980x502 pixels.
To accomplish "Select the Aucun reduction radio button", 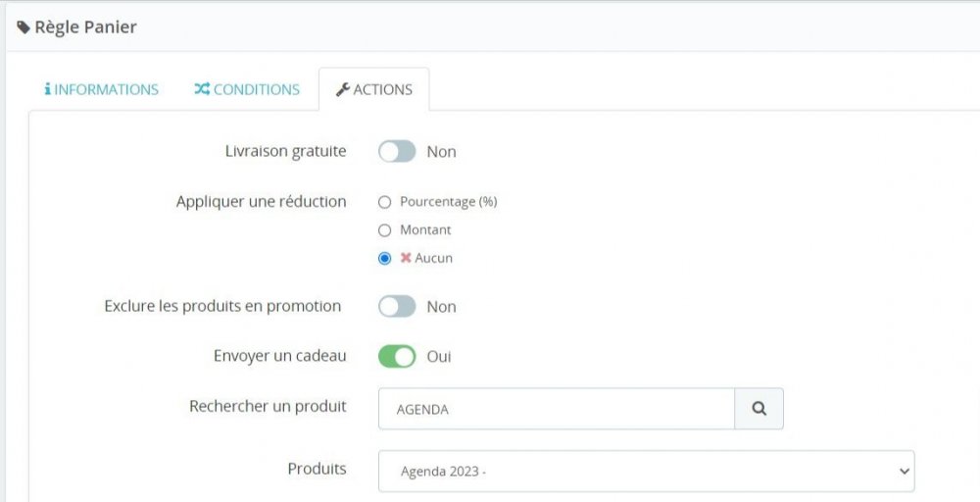I will coord(385,259).
